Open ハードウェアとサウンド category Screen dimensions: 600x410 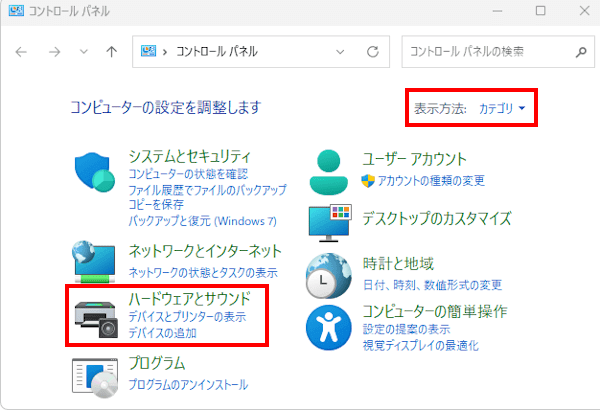189,299
